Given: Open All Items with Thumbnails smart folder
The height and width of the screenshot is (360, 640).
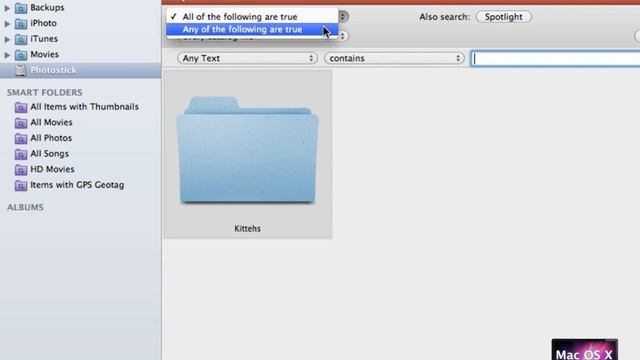Looking at the screenshot, I should click(84, 107).
